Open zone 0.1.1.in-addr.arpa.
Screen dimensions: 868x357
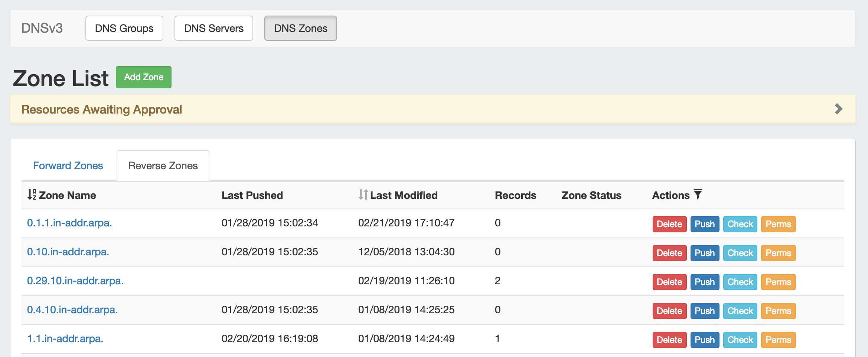[x=69, y=223]
